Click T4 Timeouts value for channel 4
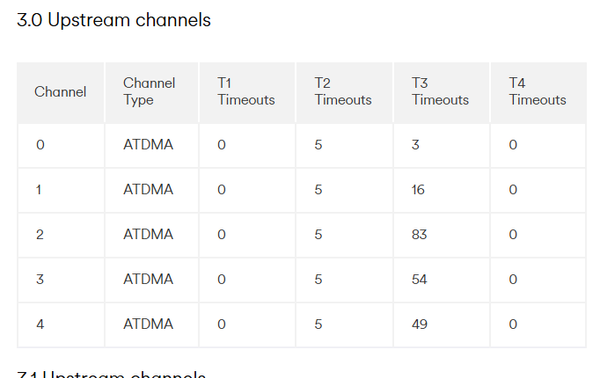 [513, 324]
